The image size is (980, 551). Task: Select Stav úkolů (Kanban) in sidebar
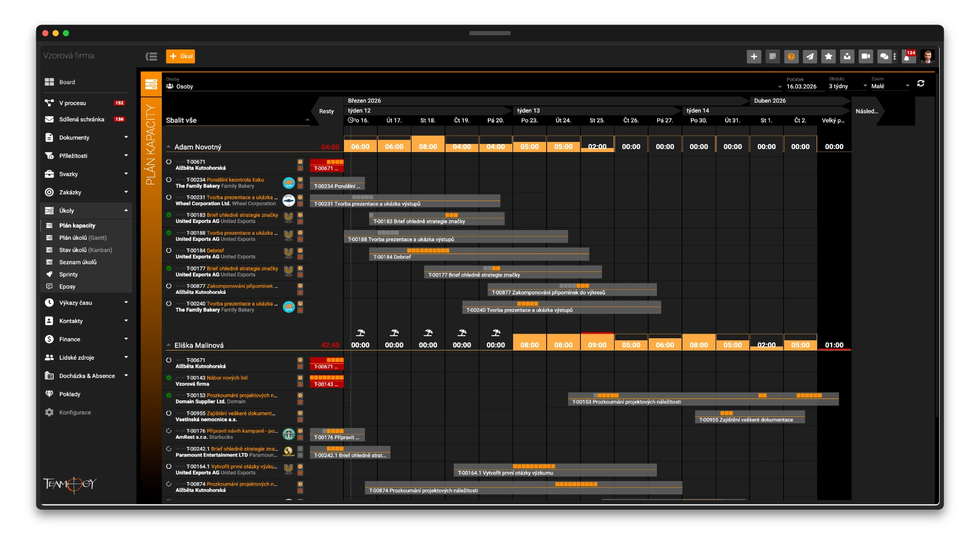pyautogui.click(x=85, y=250)
